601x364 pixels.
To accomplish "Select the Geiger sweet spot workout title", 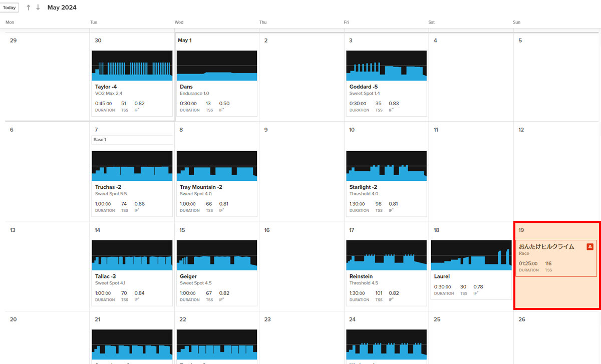I will [x=188, y=276].
